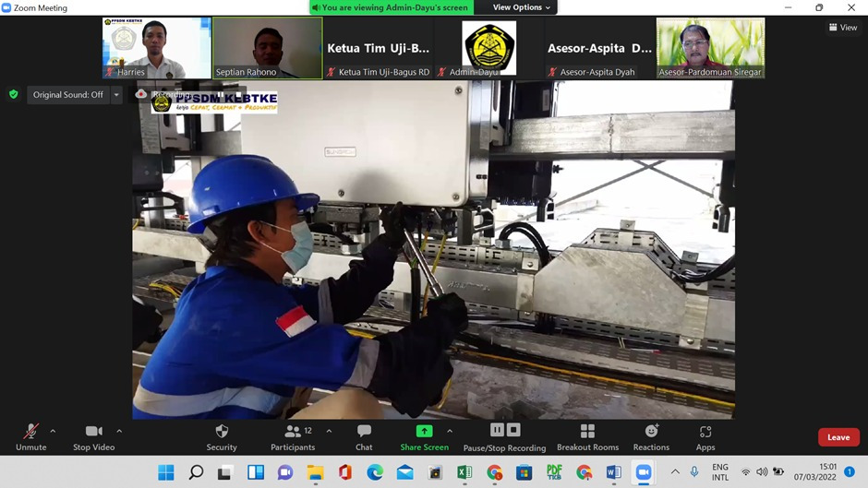The height and width of the screenshot is (488, 868).
Task: Stop Video camera button
Action: 93,437
